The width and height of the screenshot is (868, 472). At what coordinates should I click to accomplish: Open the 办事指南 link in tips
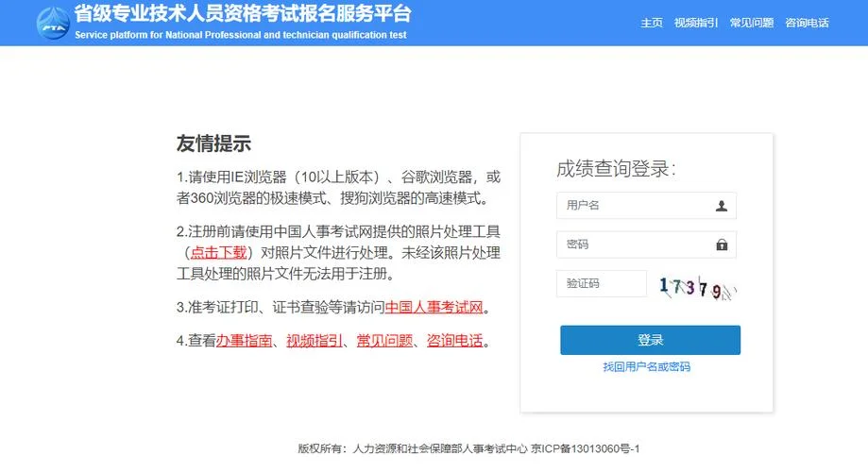(244, 341)
